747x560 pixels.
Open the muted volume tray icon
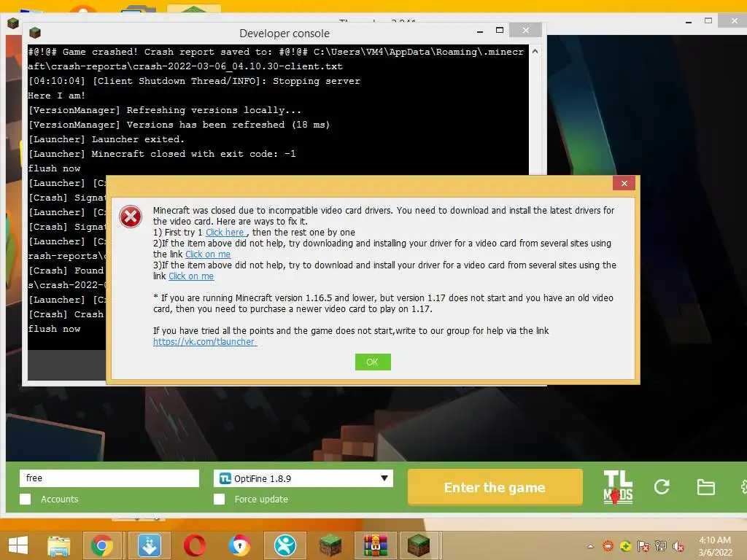pos(678,546)
